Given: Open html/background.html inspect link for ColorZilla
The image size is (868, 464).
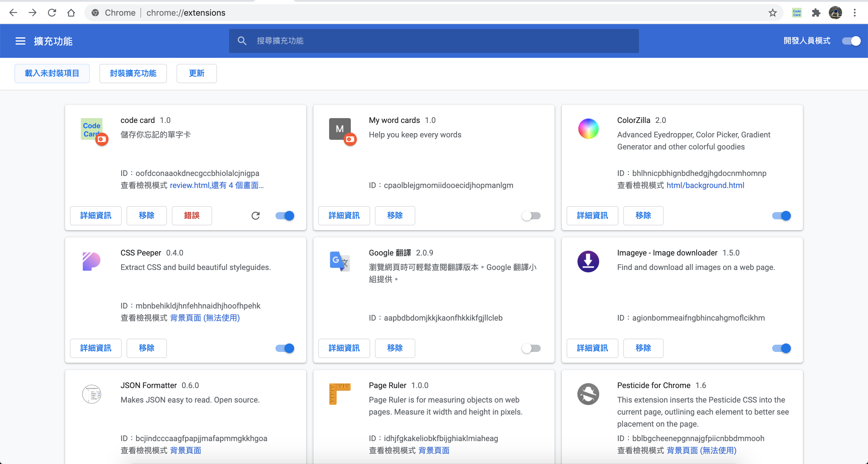Looking at the screenshot, I should (x=705, y=185).
